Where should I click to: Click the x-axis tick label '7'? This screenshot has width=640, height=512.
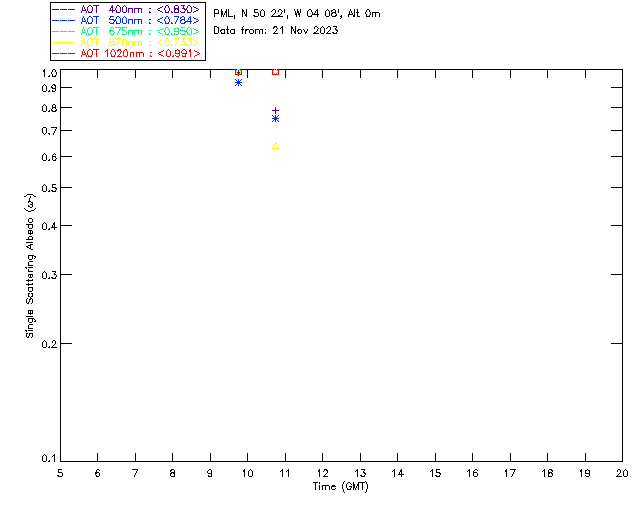tap(135, 473)
